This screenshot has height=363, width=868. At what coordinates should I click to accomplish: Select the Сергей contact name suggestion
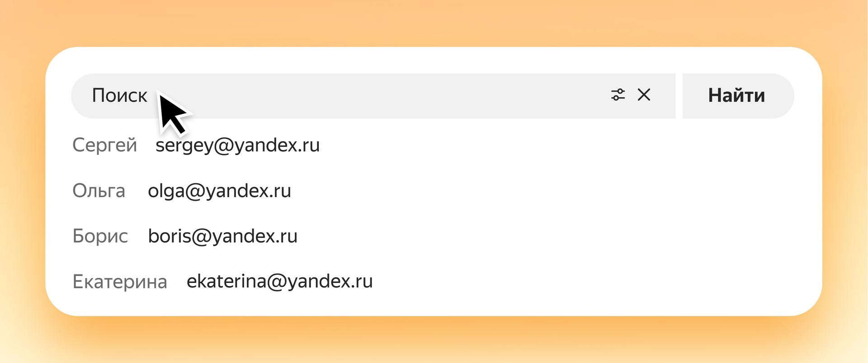coord(104,146)
